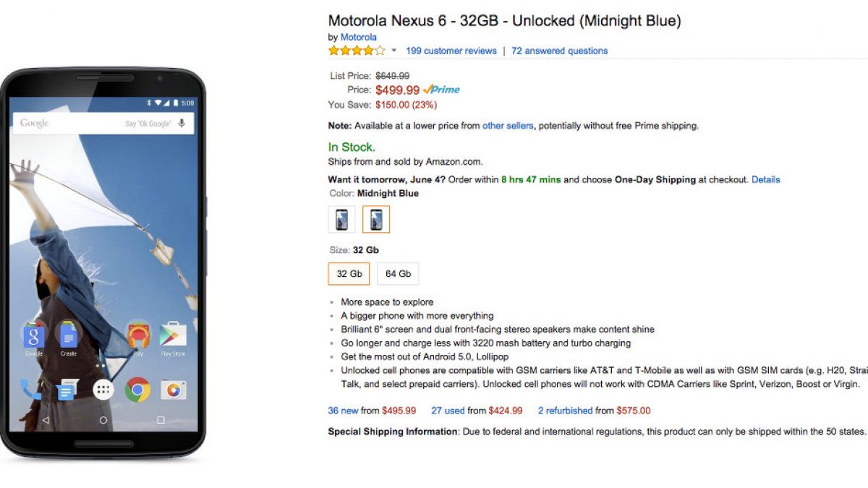Select the 64 Gb size option

click(x=398, y=274)
